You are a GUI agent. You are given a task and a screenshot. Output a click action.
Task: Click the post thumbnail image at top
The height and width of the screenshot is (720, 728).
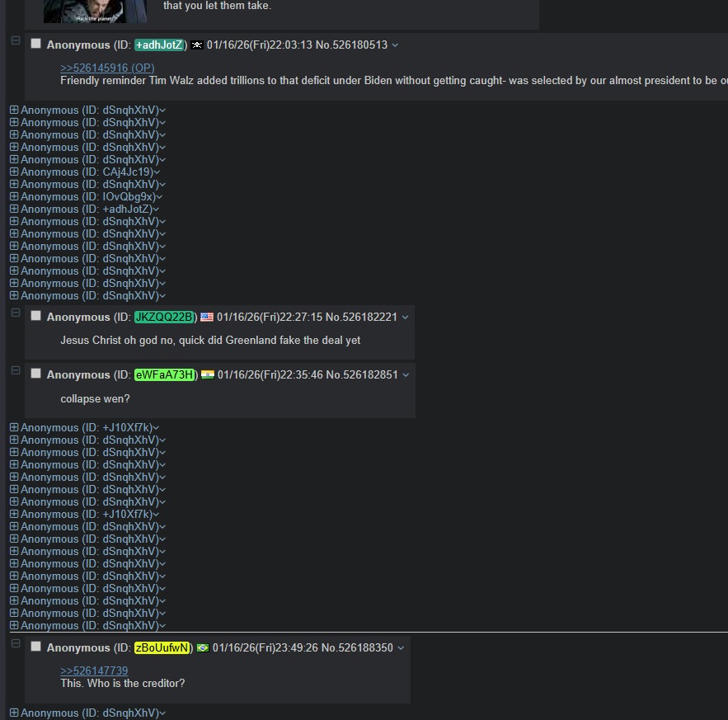point(95,12)
